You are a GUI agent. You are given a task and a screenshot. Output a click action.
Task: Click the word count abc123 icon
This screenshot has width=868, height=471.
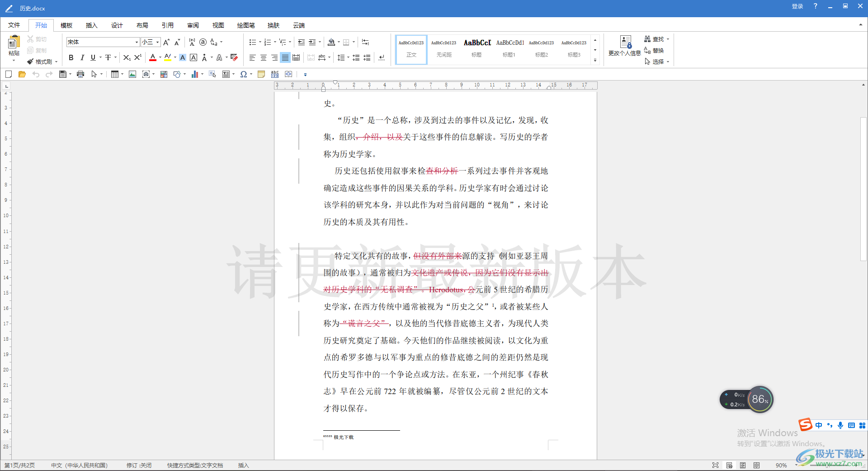[x=275, y=74]
